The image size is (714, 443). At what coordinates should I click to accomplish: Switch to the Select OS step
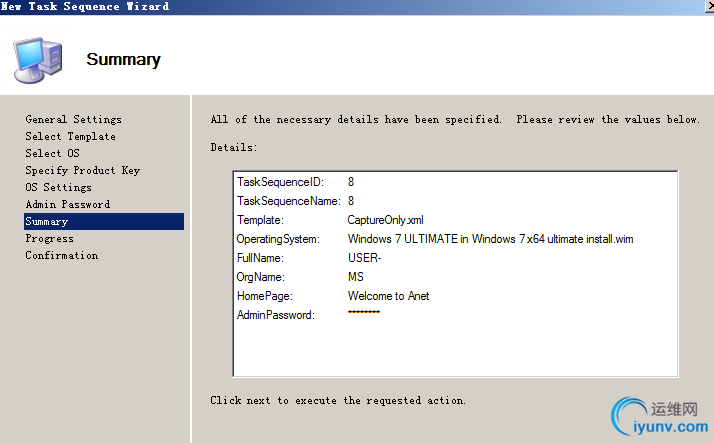pyautogui.click(x=52, y=154)
